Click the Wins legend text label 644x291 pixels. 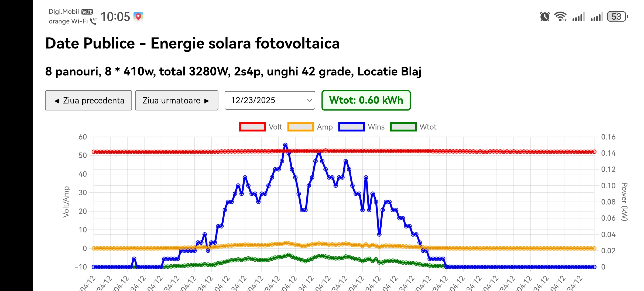tap(376, 127)
